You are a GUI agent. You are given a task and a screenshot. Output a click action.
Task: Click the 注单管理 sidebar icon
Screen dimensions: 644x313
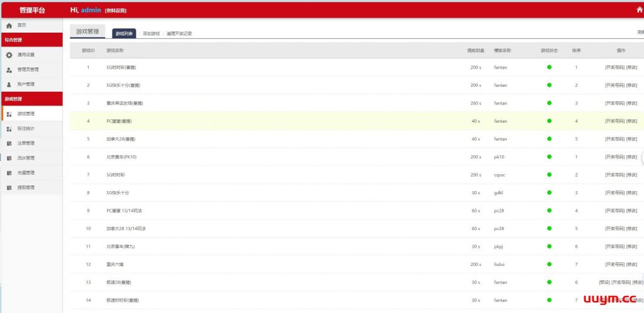coord(9,143)
